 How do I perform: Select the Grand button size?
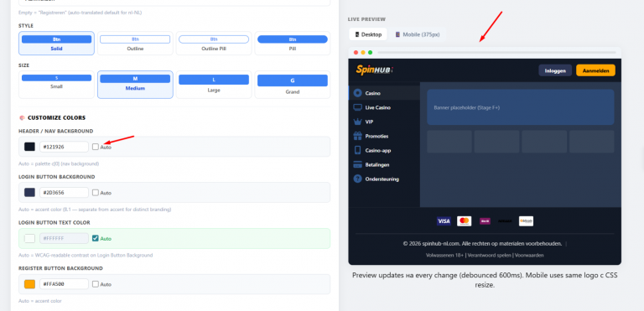[x=293, y=85]
